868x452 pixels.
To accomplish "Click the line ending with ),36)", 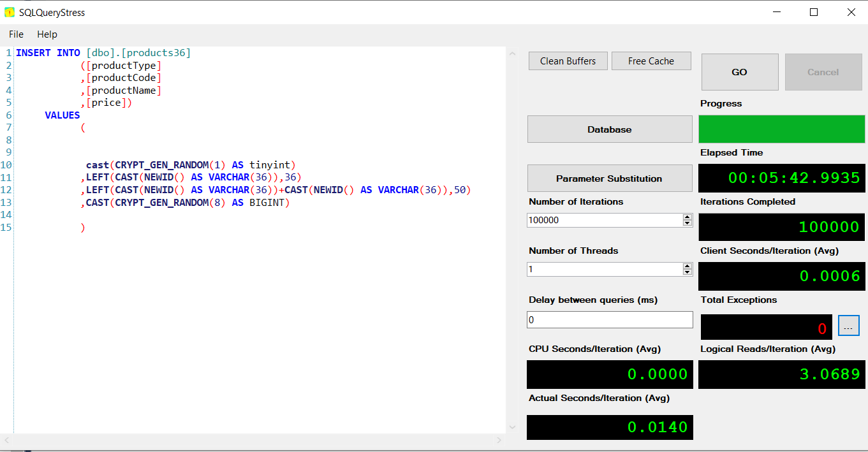I will click(191, 177).
